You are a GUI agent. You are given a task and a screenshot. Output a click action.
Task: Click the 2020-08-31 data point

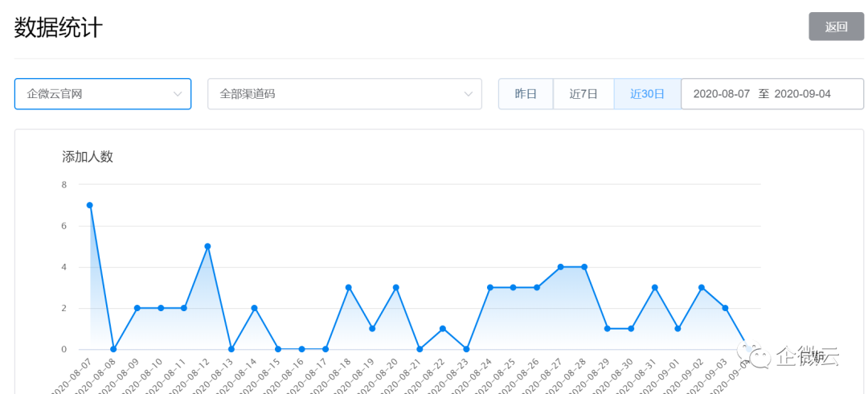(x=654, y=287)
